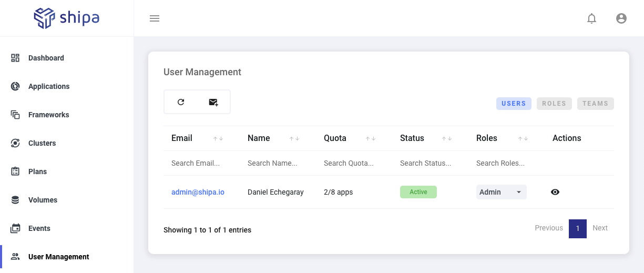Open the notifications bell

(591, 18)
